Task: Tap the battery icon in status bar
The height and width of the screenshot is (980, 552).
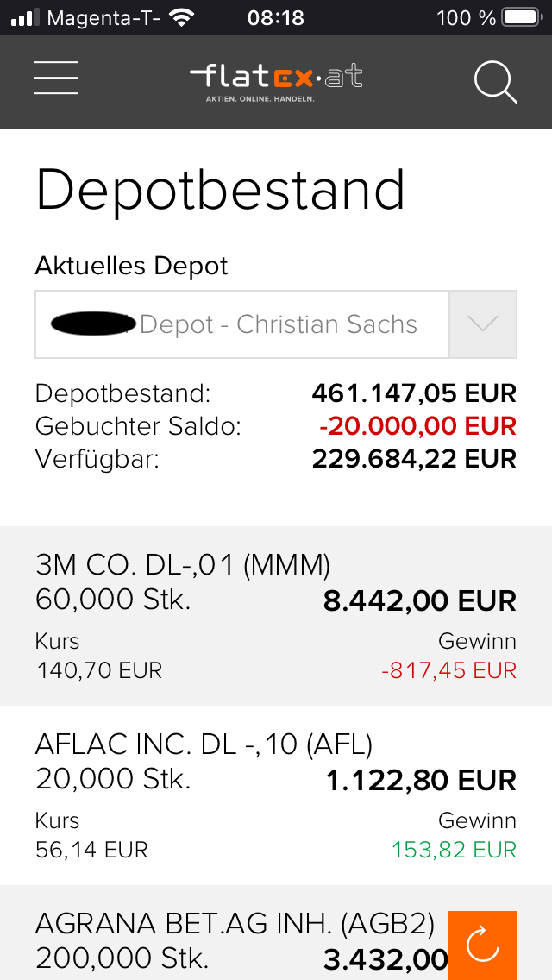Action: tap(520, 17)
